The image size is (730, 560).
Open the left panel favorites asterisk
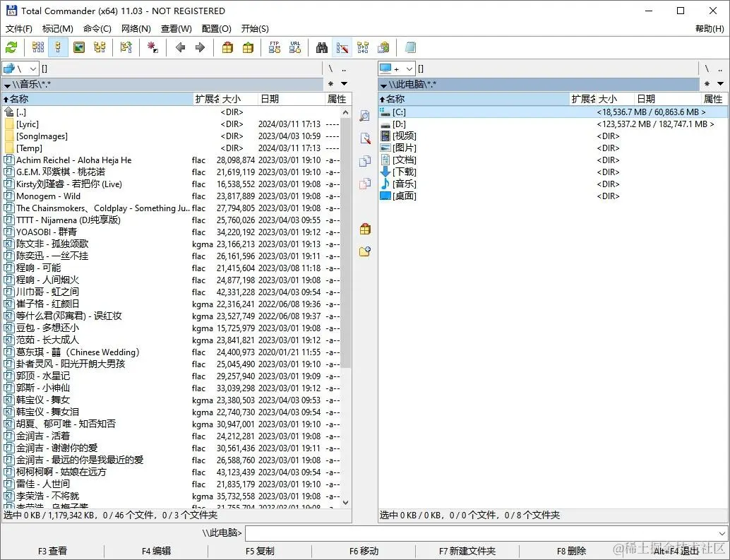[330, 84]
